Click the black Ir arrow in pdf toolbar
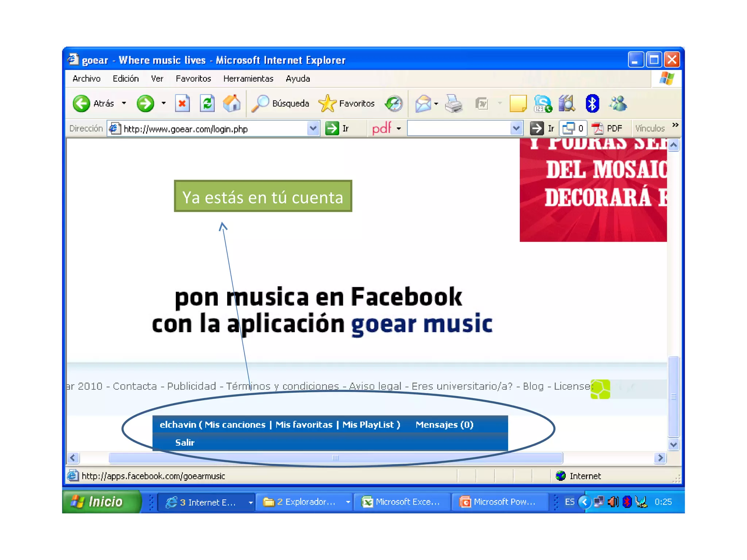Image resolution: width=747 pixels, height=560 pixels. (537, 128)
